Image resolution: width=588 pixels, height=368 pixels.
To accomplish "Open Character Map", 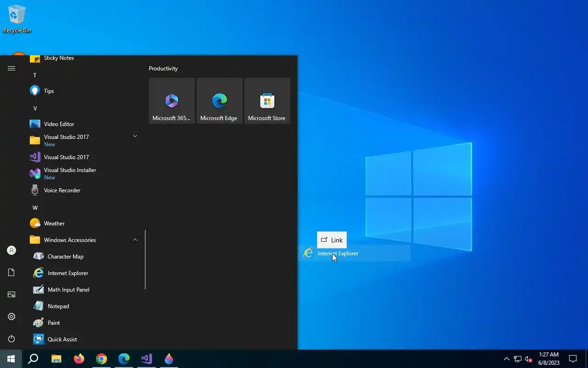I will point(84,257).
